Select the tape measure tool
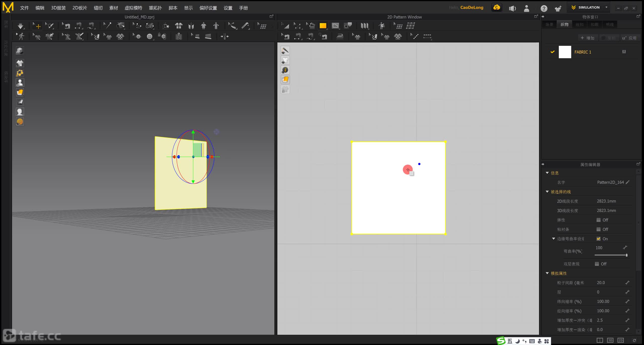Screen dimensions: 644x345 pos(245,26)
